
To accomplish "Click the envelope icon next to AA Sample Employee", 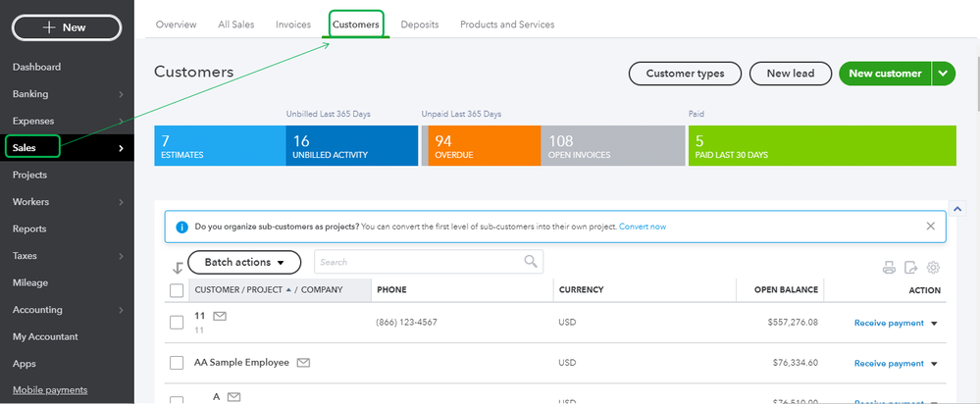I will 304,363.
